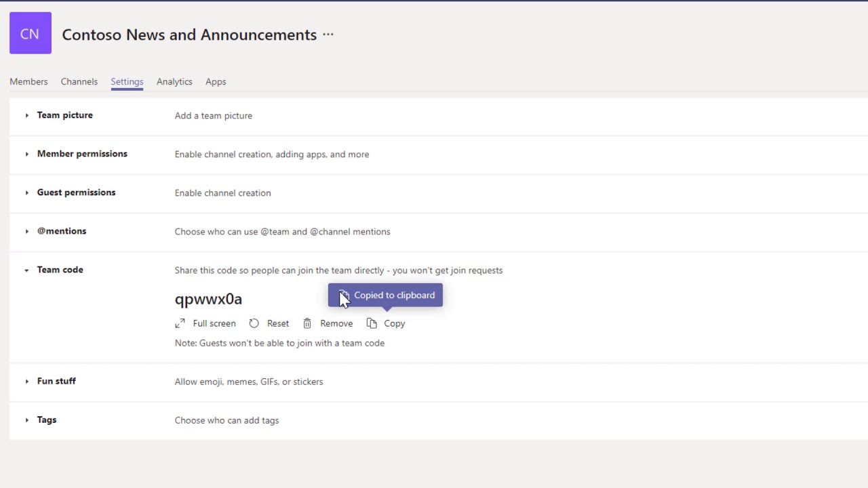Click the Share this code description text
Screen dimensions: 868x488
(x=338, y=270)
